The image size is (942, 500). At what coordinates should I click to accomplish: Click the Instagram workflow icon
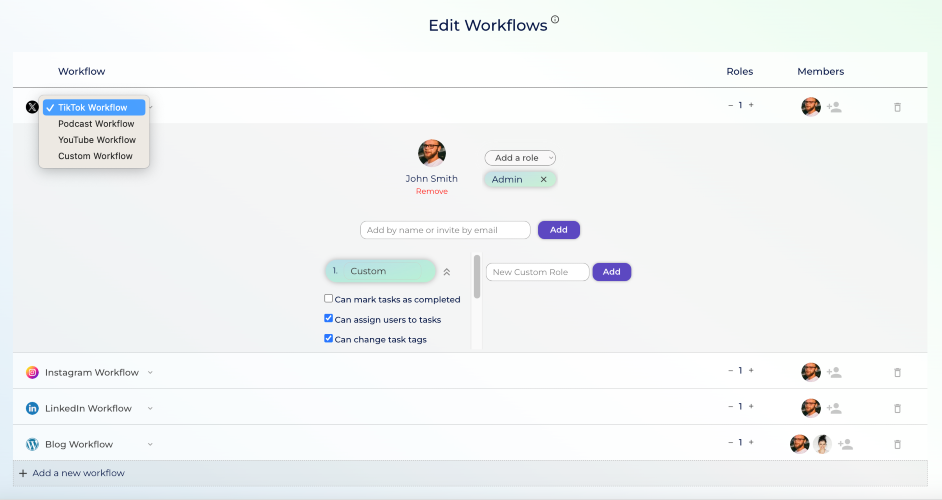pos(32,373)
